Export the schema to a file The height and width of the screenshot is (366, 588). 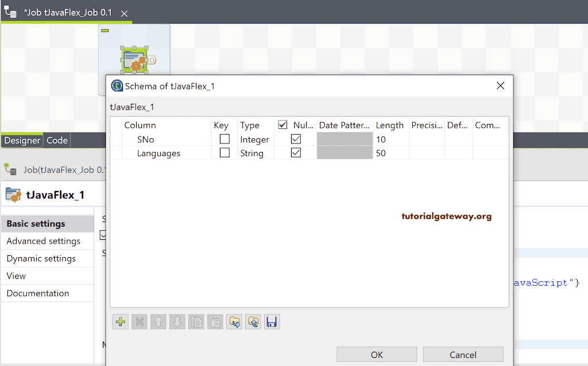[253, 322]
